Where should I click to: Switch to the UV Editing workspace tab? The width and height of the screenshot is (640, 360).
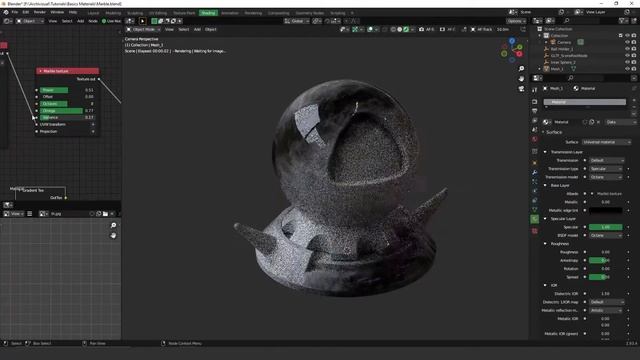(x=158, y=13)
